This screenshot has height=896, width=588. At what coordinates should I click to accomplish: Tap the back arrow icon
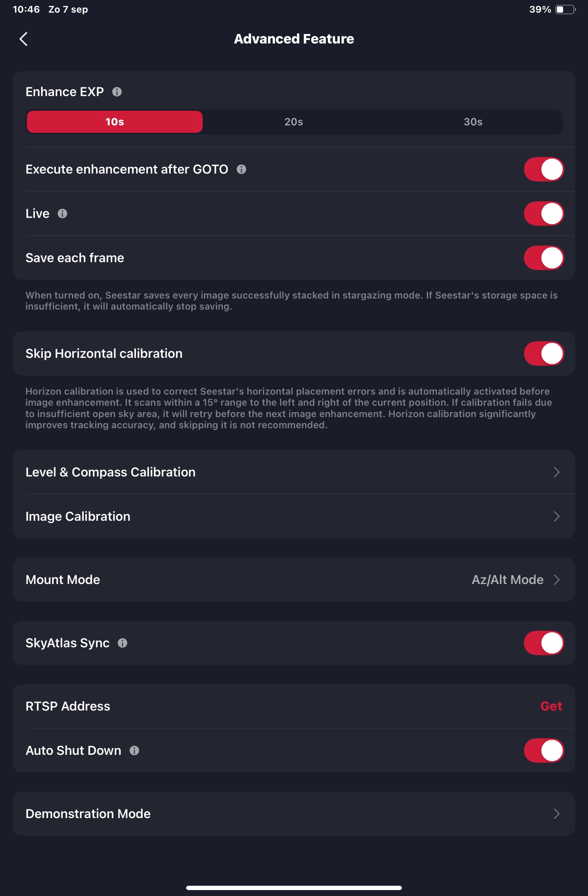24,39
